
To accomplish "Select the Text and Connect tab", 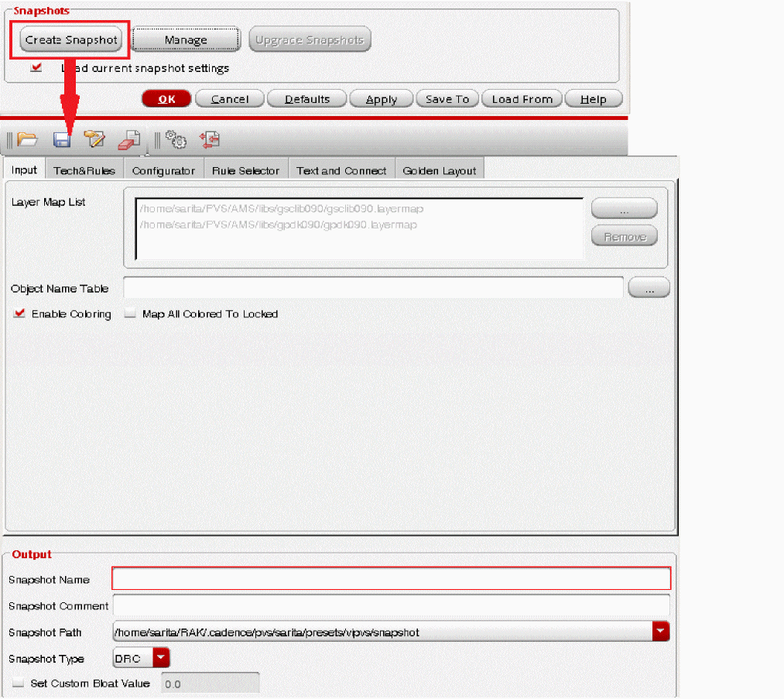I will (x=341, y=170).
